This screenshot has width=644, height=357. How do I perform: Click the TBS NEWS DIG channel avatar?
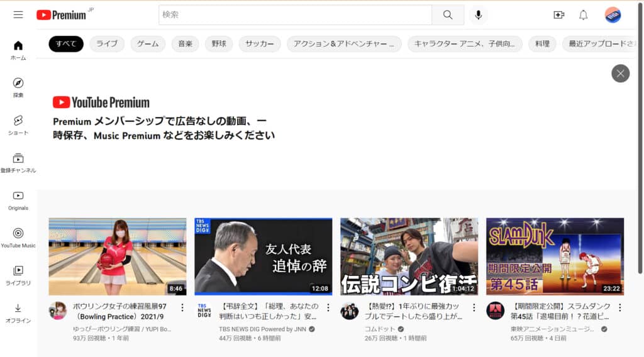pyautogui.click(x=204, y=310)
